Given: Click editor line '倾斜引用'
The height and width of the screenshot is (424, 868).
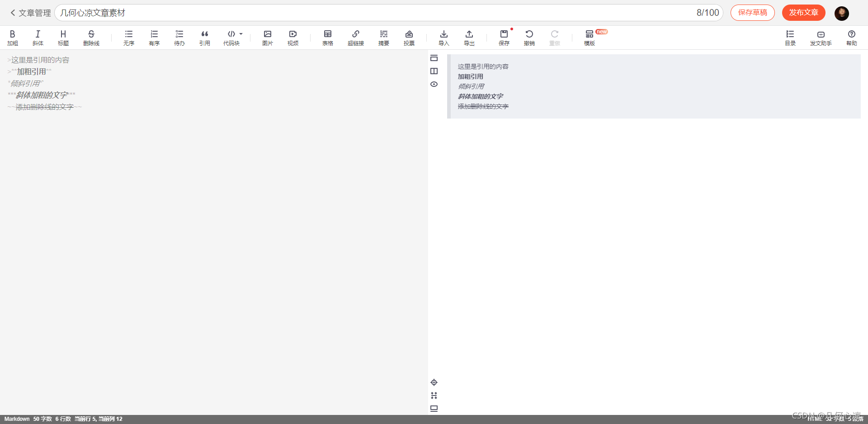Looking at the screenshot, I should [x=25, y=83].
